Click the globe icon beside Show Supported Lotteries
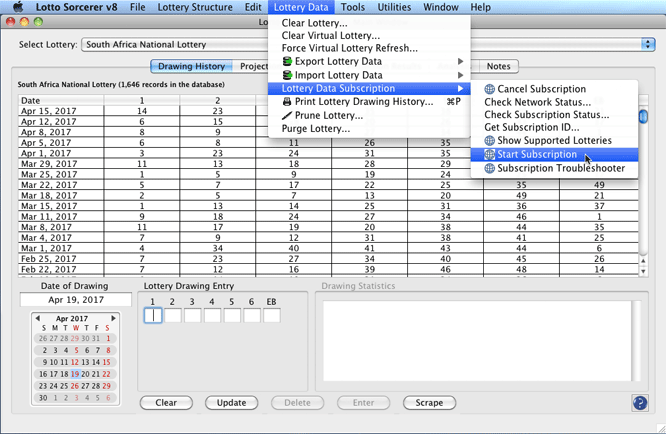The width and height of the screenshot is (666, 434). [x=490, y=141]
